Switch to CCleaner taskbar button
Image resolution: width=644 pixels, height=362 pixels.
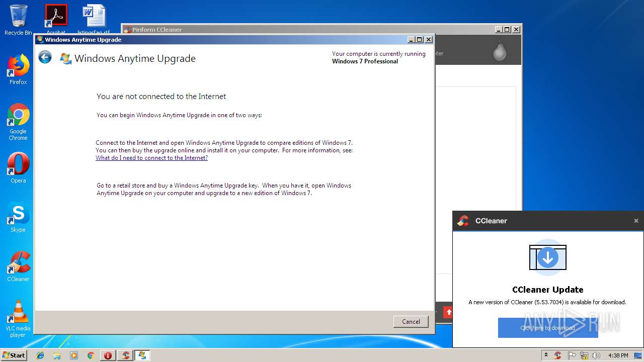[125, 355]
